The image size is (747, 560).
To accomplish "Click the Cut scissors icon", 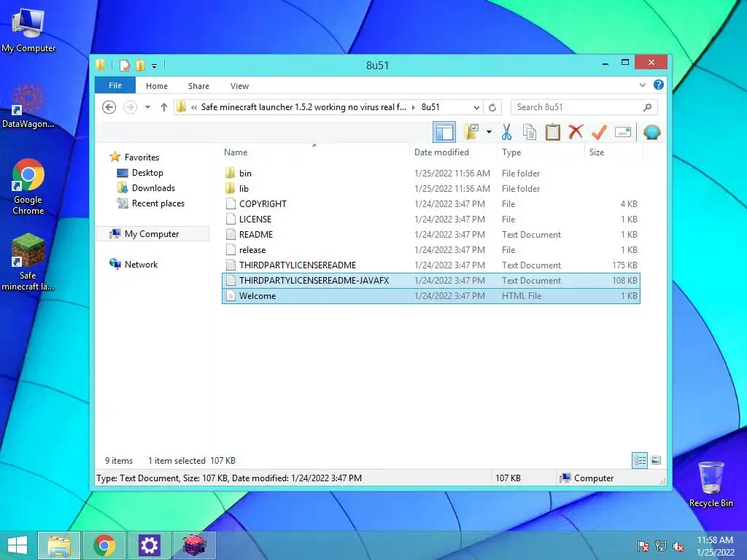I will coord(506,132).
